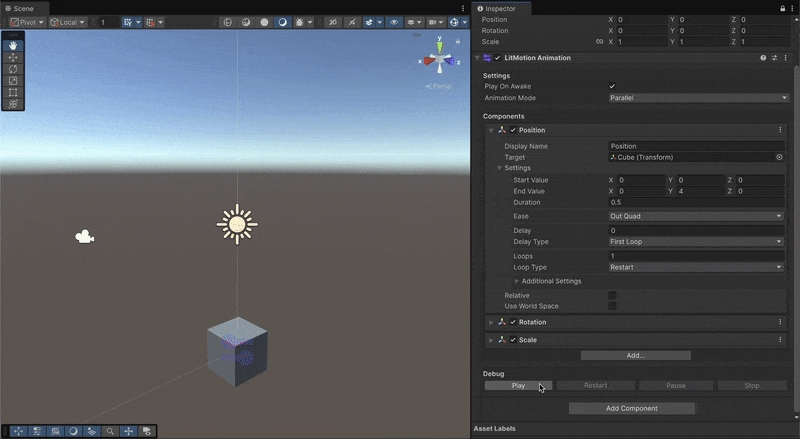Toggle the scene effects sun icon
Viewport: 800px width, 439px height.
coord(299,22)
